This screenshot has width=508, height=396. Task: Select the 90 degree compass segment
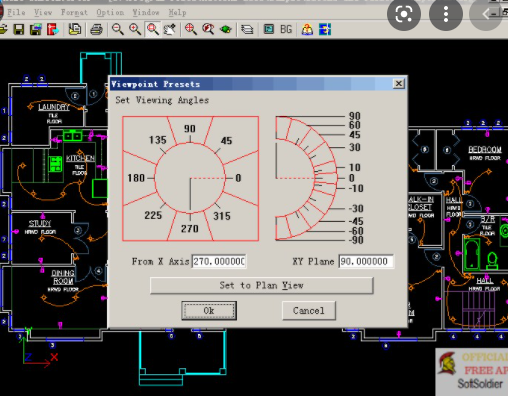(190, 129)
